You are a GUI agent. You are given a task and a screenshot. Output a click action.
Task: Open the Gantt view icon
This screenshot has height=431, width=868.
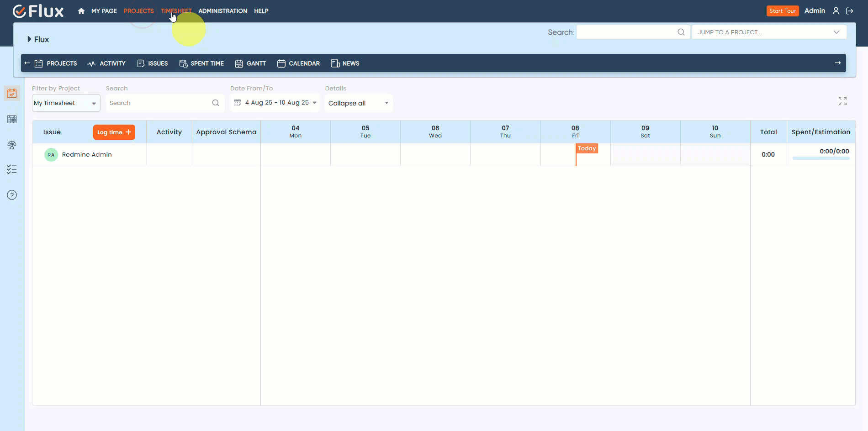pos(239,63)
